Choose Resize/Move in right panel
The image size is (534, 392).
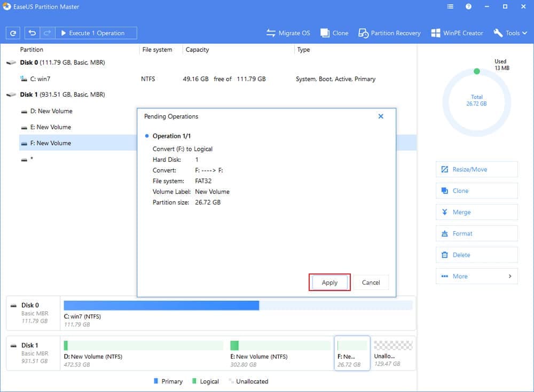477,169
